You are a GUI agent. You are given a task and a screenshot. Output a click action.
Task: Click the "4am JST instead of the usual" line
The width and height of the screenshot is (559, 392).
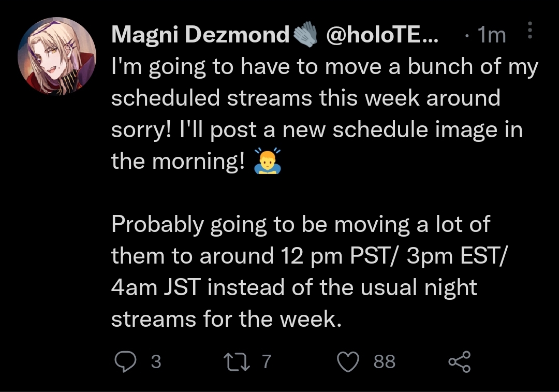[x=294, y=287]
